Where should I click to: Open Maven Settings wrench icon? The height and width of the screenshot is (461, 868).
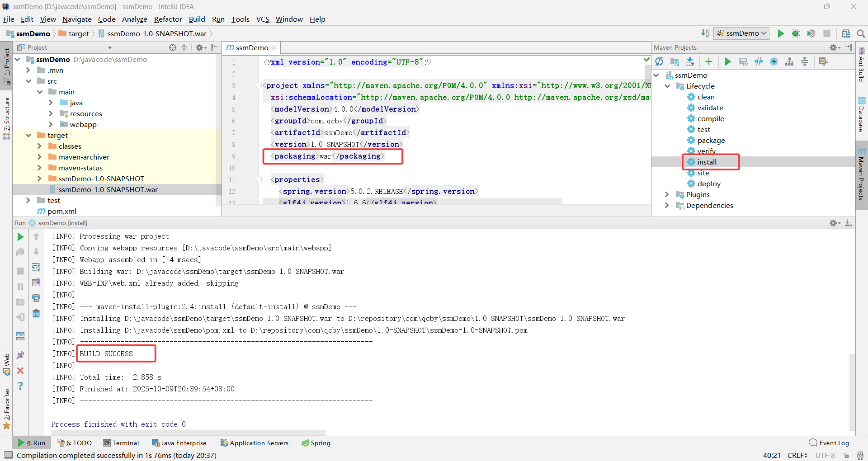tap(824, 61)
